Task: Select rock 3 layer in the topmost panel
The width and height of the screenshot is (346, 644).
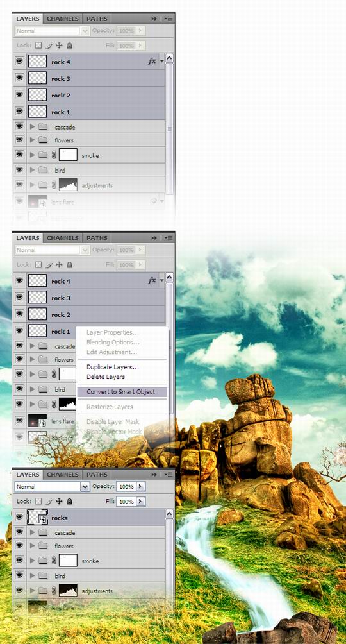Action: coord(88,78)
